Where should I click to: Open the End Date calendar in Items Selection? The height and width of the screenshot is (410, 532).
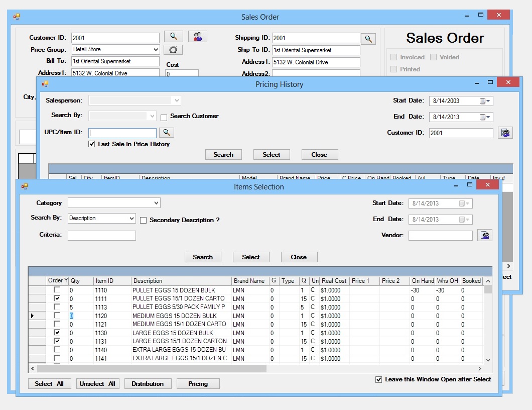464,220
